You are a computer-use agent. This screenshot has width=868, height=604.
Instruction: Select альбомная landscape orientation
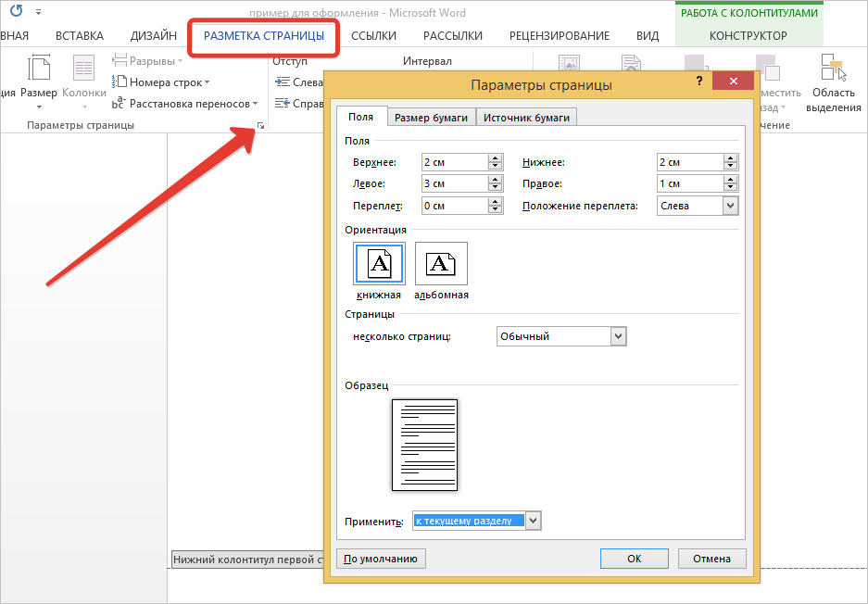(x=441, y=265)
